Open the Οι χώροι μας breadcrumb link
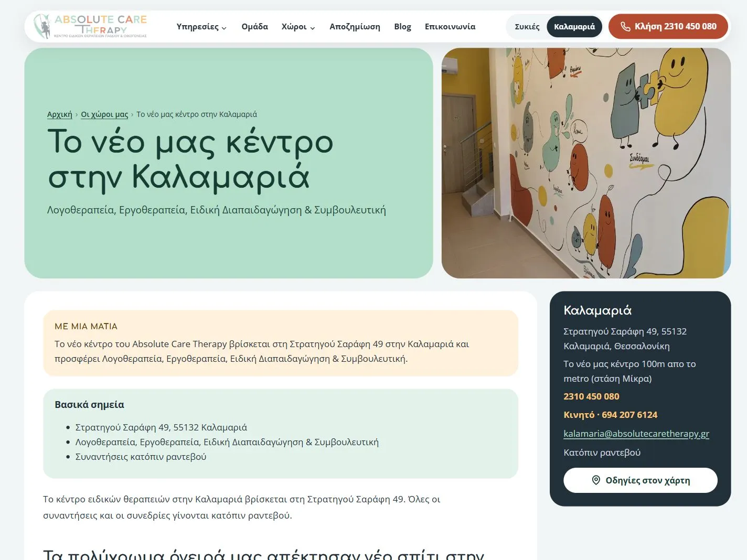This screenshot has height=560, width=747. (x=104, y=114)
